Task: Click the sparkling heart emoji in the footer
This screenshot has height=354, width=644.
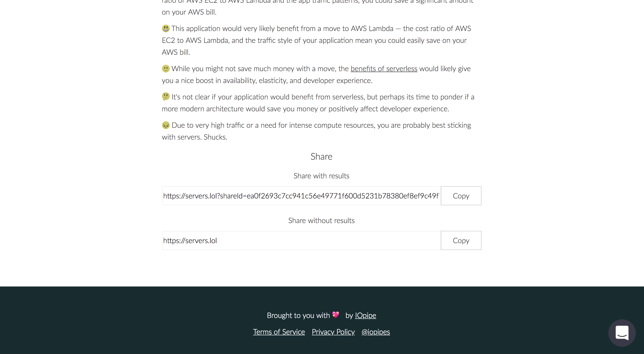Action: pos(335,315)
